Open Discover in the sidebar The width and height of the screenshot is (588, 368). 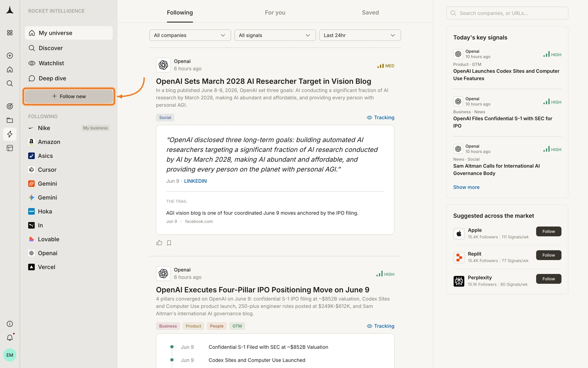click(69, 48)
